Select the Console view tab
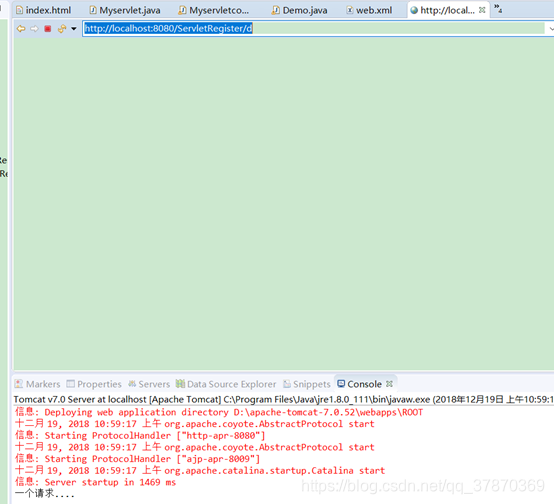This screenshot has width=554, height=504. 364,384
